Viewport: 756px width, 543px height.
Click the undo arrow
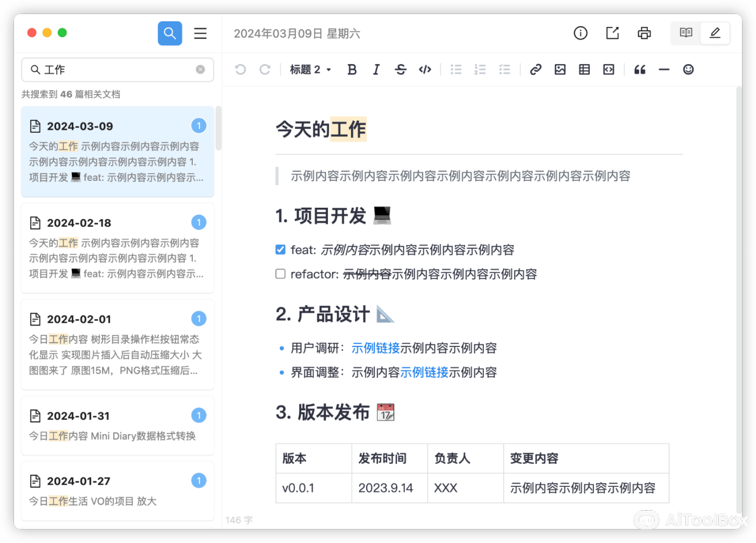pyautogui.click(x=240, y=69)
